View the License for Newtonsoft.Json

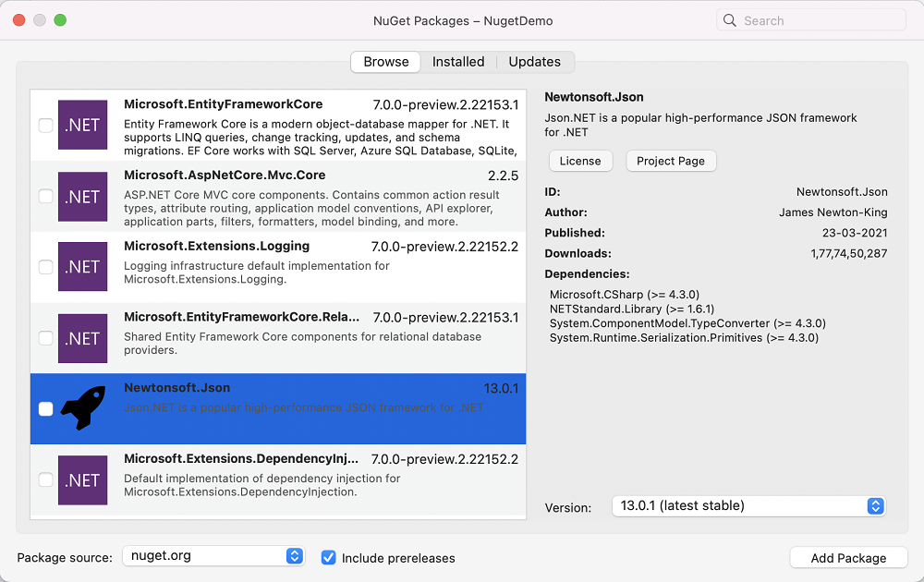580,160
